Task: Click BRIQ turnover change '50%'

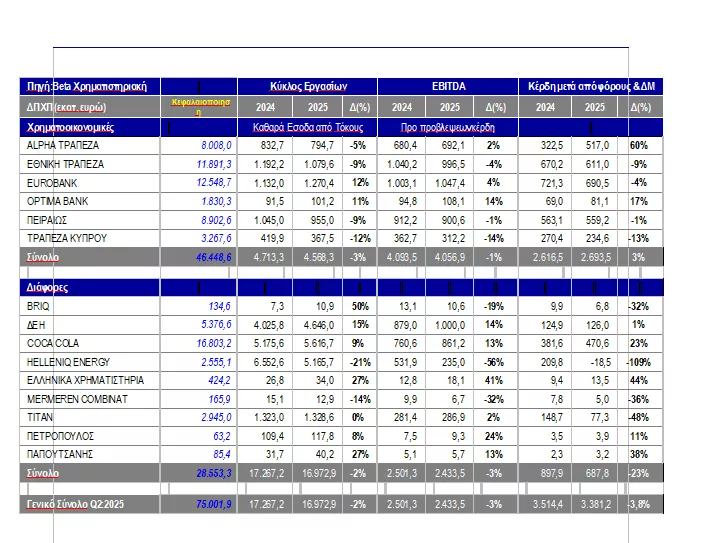Action: coord(360,306)
